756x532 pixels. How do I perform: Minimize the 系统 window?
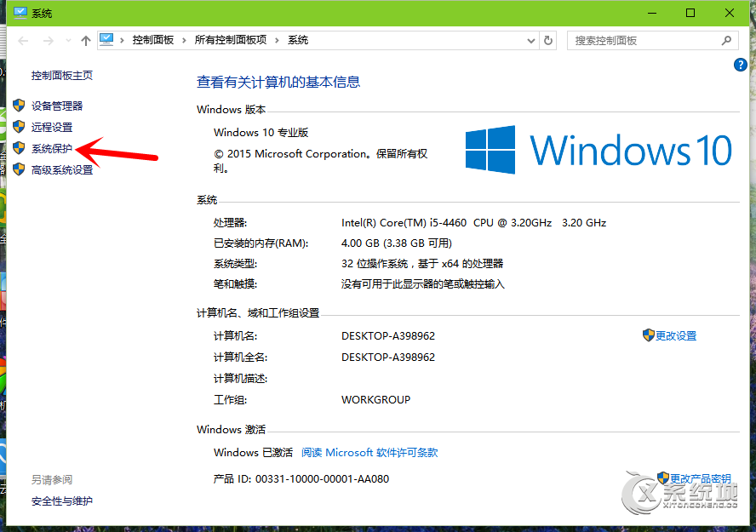click(x=652, y=13)
